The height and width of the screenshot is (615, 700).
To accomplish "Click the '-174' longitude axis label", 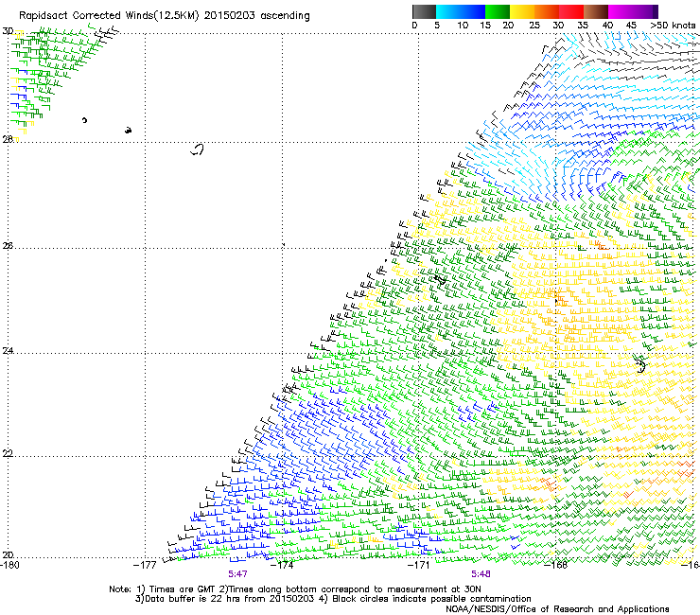I will point(282,565).
